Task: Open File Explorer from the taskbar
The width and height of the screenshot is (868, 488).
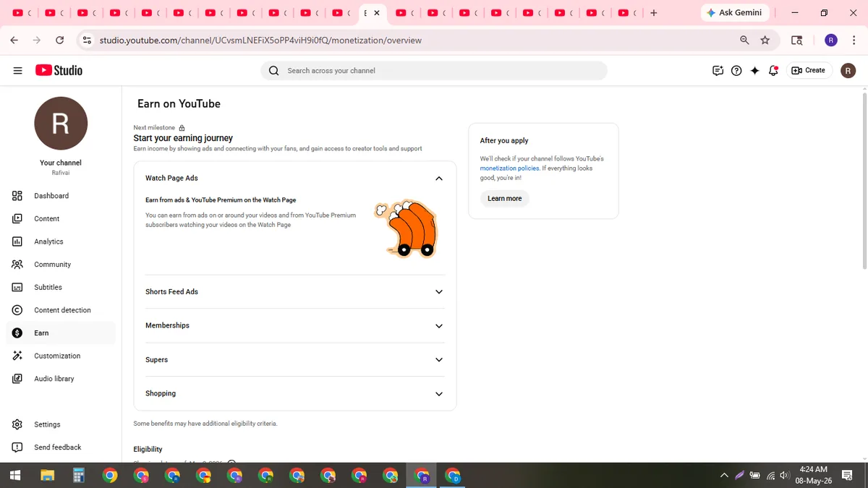Action: click(x=47, y=475)
